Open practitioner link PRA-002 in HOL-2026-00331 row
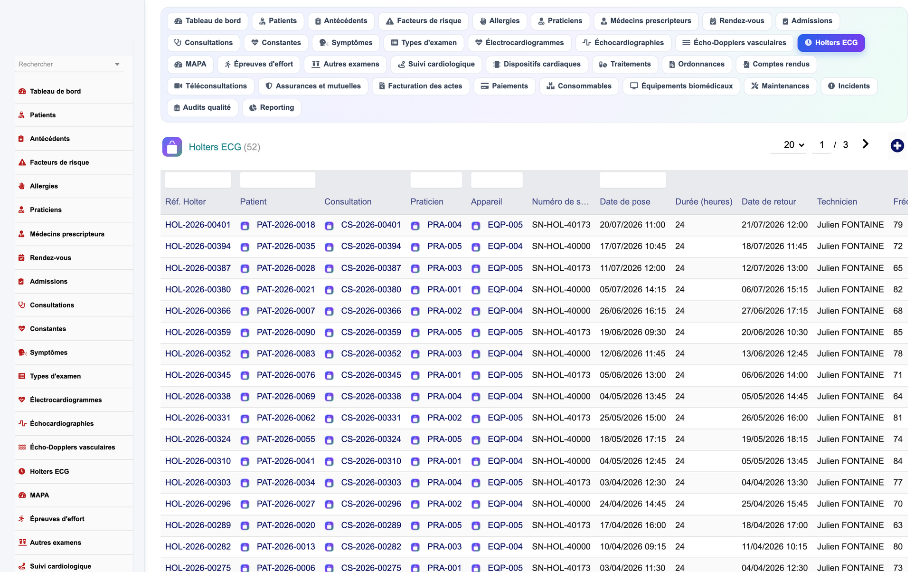The width and height of the screenshot is (924, 572). (444, 418)
